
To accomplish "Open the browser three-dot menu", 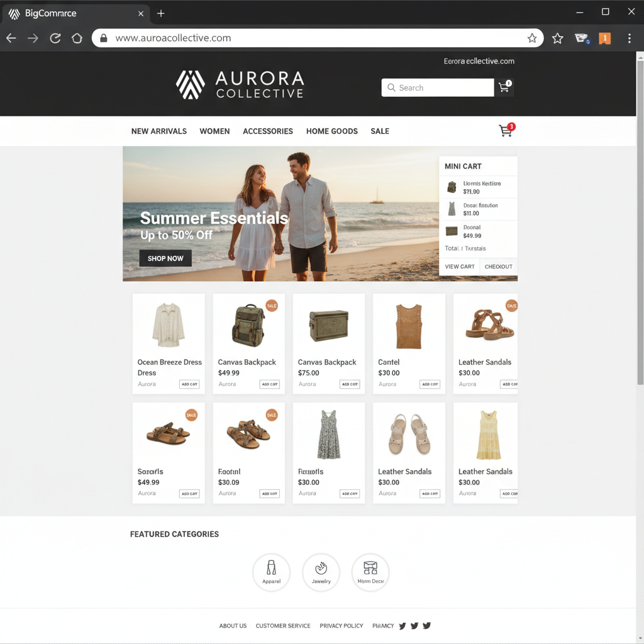I will (629, 38).
